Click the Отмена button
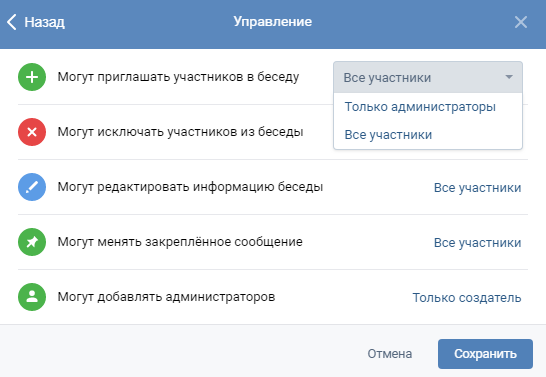 [390, 354]
